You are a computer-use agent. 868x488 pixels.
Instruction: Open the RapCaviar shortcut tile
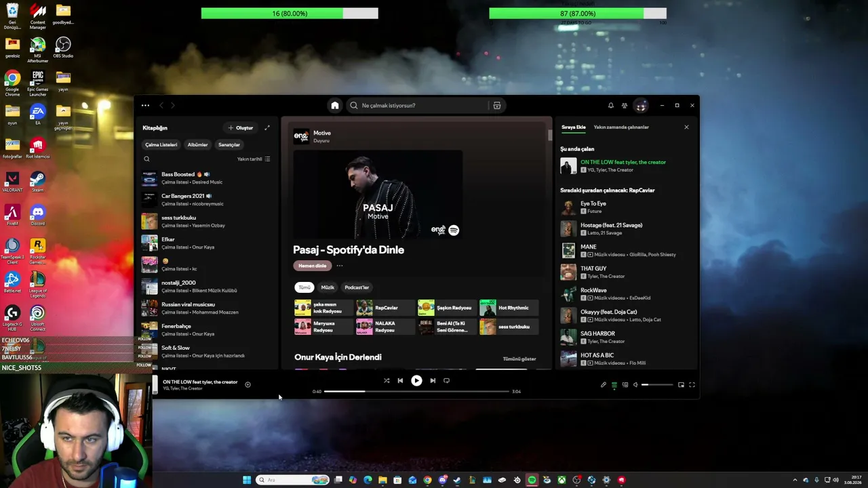[x=385, y=308]
